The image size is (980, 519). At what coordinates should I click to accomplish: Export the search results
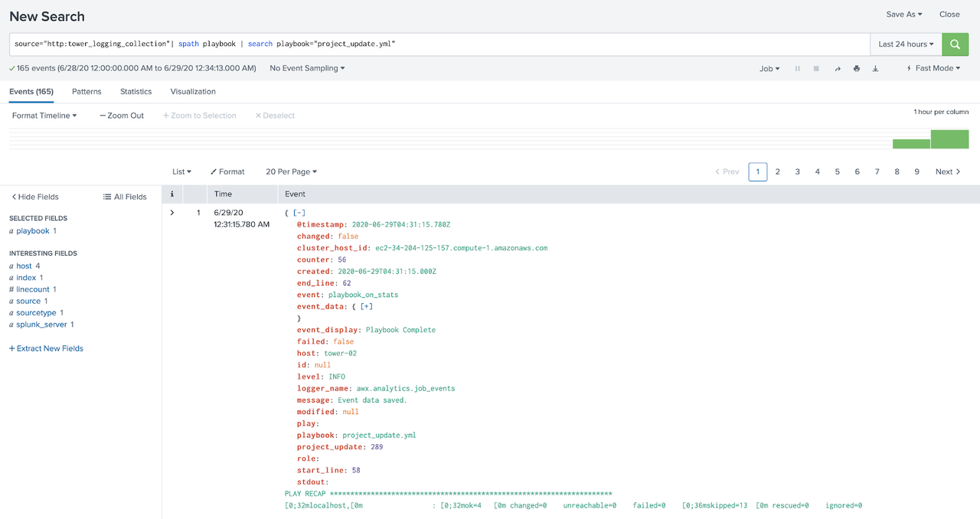(x=877, y=68)
